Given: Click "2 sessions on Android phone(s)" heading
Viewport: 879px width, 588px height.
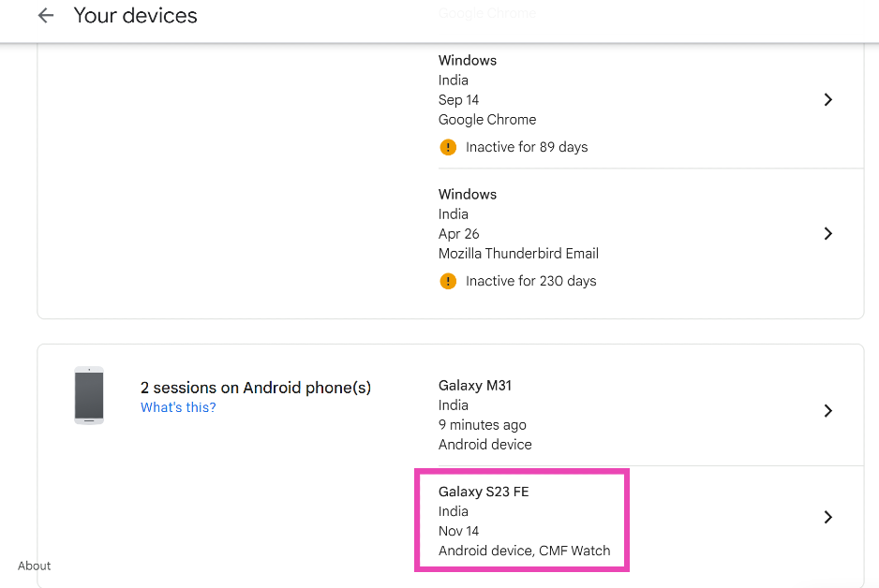Looking at the screenshot, I should [256, 388].
